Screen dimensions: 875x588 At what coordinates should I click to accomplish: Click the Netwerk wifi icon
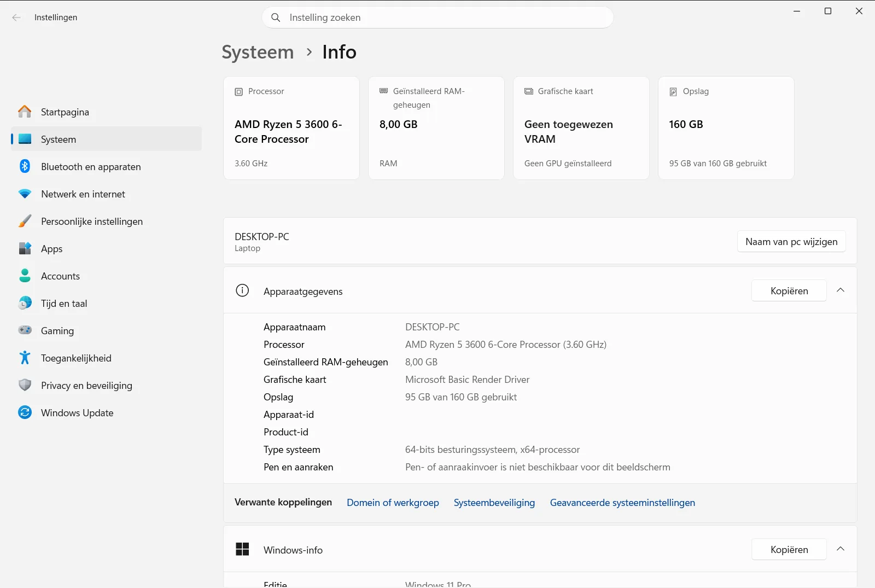click(25, 194)
